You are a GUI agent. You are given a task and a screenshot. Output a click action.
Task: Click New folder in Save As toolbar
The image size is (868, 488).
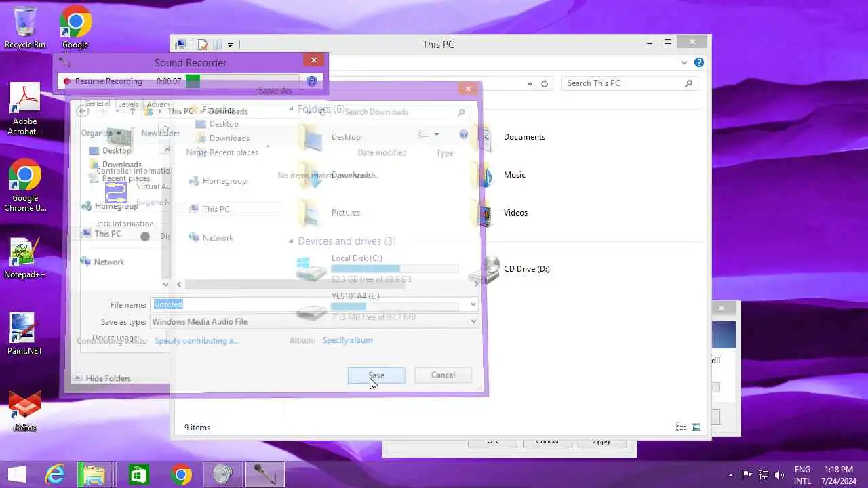pyautogui.click(x=160, y=134)
